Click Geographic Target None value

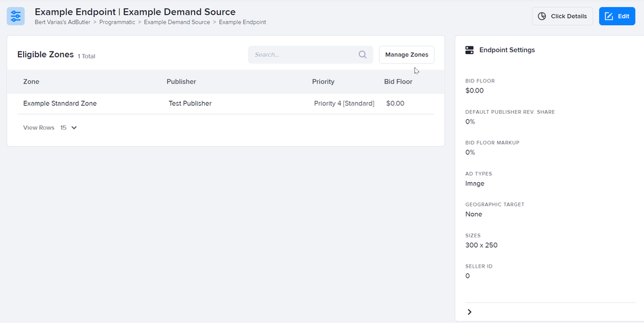[x=473, y=214]
